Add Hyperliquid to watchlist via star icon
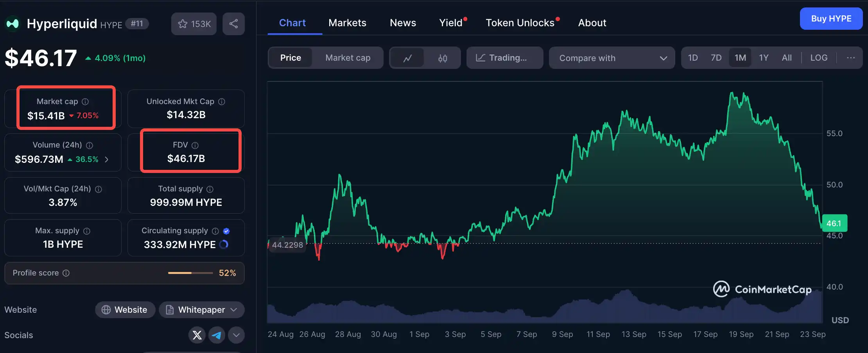The height and width of the screenshot is (353, 868). pyautogui.click(x=183, y=23)
